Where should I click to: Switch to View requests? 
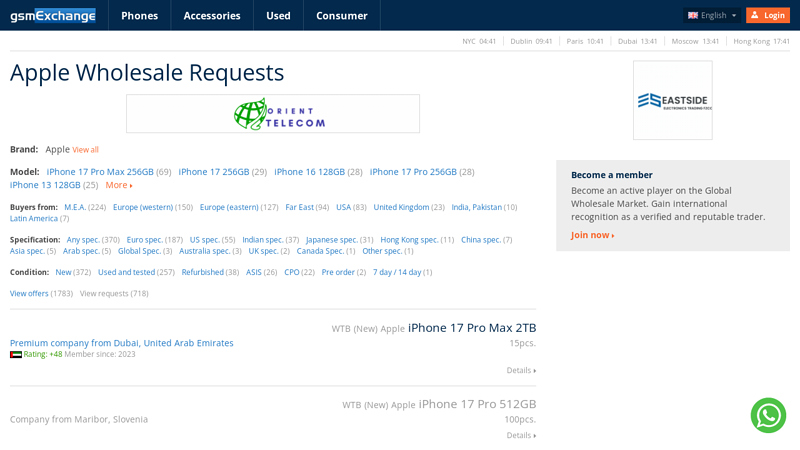coord(104,294)
